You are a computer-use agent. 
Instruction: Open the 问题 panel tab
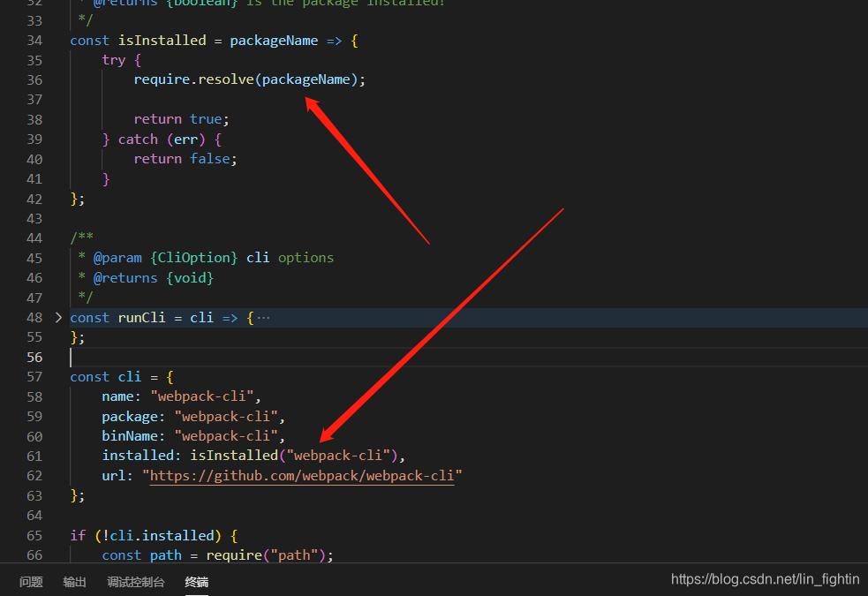pyautogui.click(x=31, y=582)
